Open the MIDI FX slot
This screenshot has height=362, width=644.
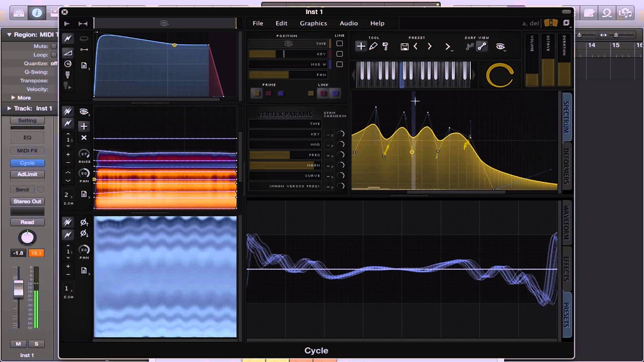[x=27, y=150]
